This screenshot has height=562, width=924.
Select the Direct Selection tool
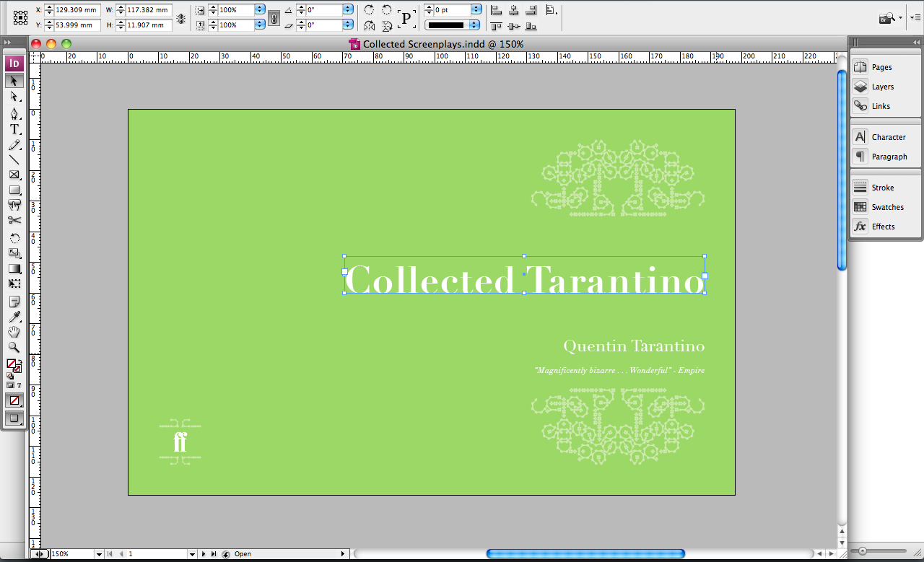tap(14, 97)
